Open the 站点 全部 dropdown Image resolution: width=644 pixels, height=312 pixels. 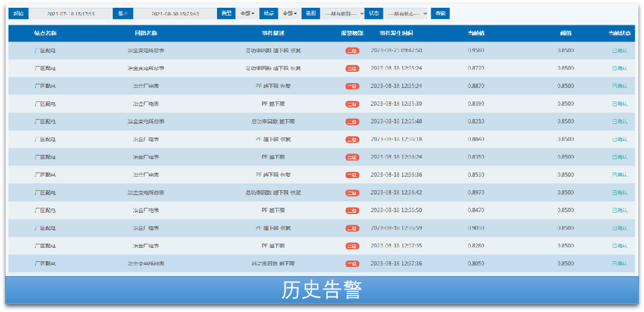(x=289, y=13)
